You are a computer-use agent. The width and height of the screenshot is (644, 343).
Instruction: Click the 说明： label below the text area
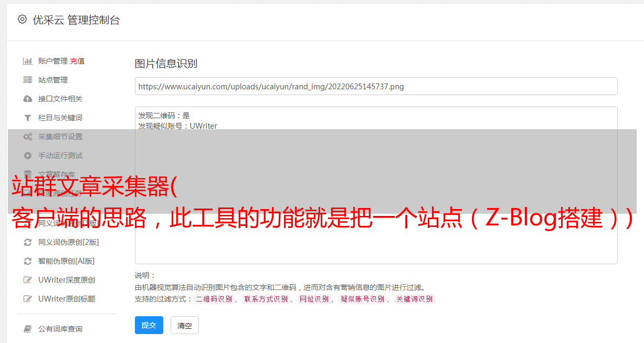pos(145,275)
